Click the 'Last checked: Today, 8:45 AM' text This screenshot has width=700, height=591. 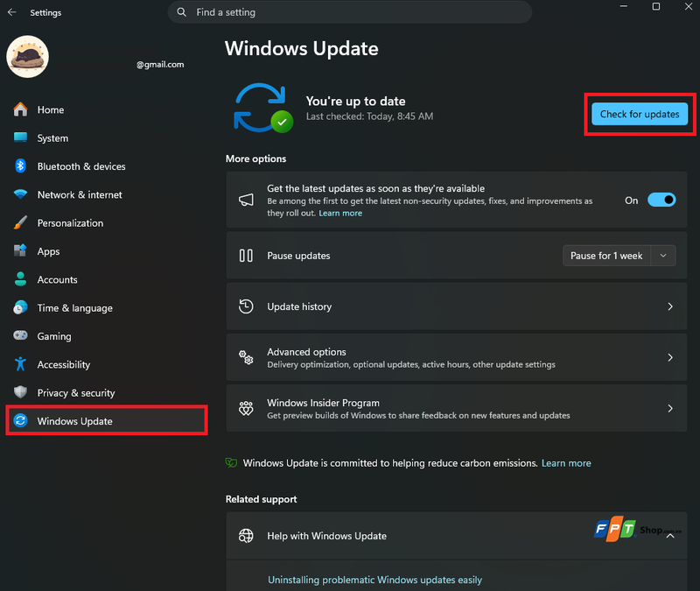tap(369, 116)
